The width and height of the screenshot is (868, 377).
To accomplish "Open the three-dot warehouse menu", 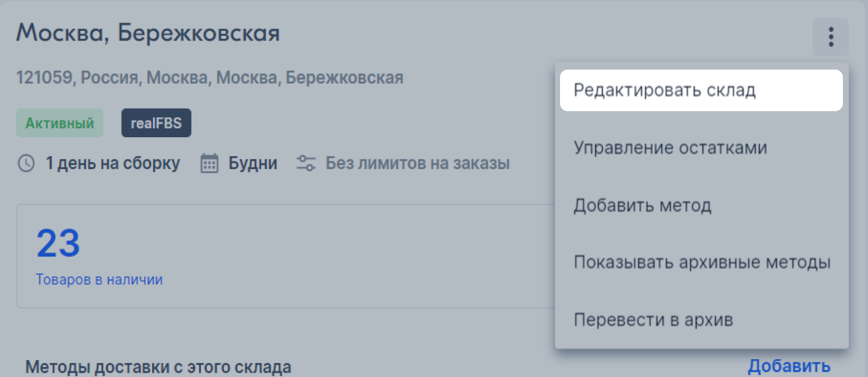I will (x=830, y=37).
